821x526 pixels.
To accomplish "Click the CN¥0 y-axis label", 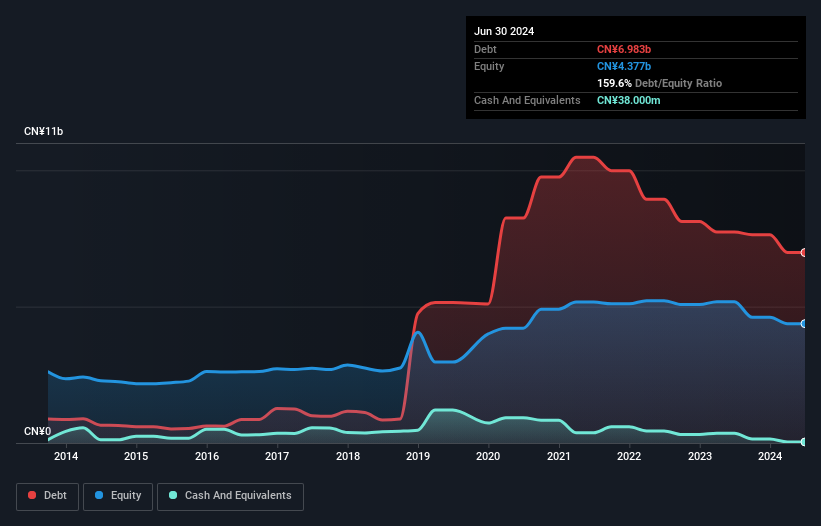I will pyautogui.click(x=38, y=431).
